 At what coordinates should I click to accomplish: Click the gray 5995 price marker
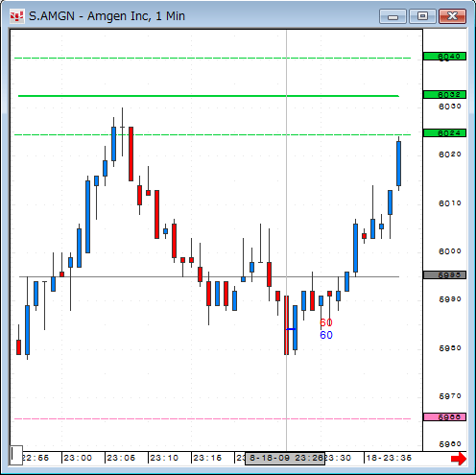[x=444, y=275]
